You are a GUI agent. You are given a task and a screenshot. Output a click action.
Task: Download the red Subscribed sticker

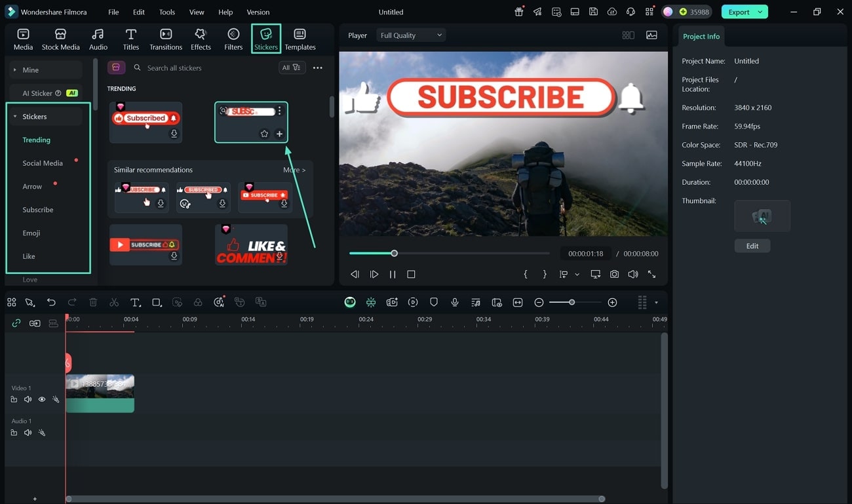[174, 134]
